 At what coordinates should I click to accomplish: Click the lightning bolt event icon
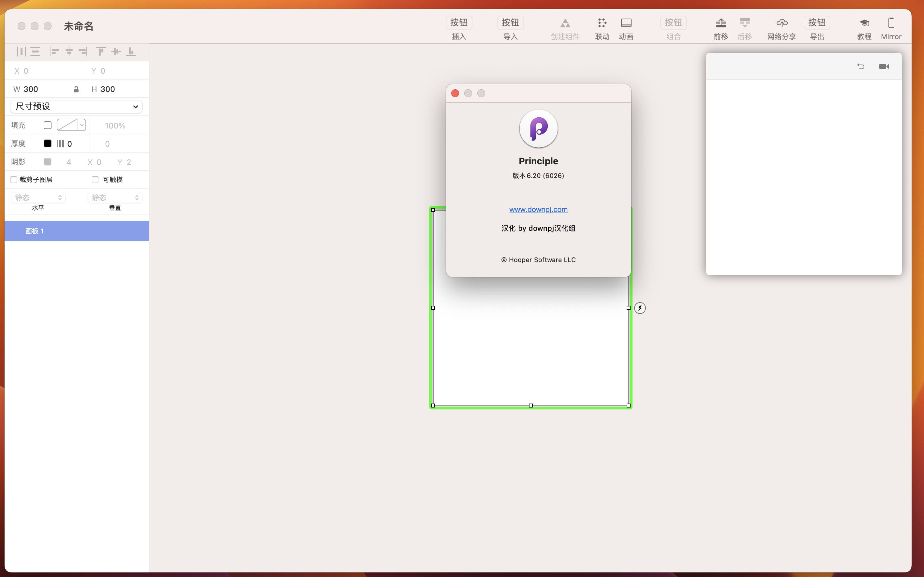point(640,308)
